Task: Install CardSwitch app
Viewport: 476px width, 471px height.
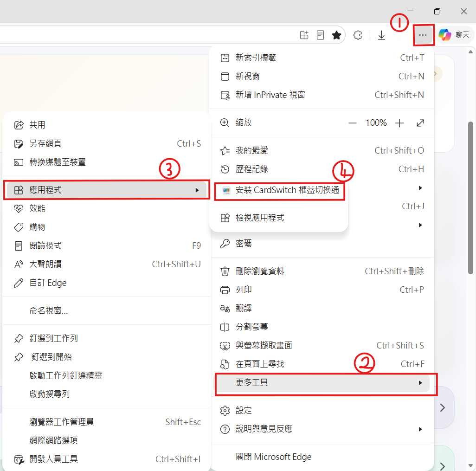Action: point(279,190)
